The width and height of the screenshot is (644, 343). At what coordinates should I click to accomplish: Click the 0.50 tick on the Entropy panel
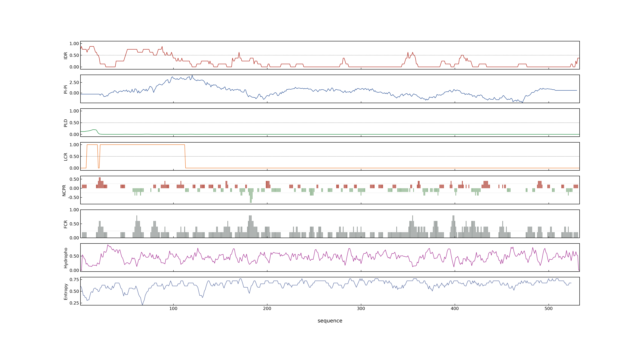pos(74,291)
